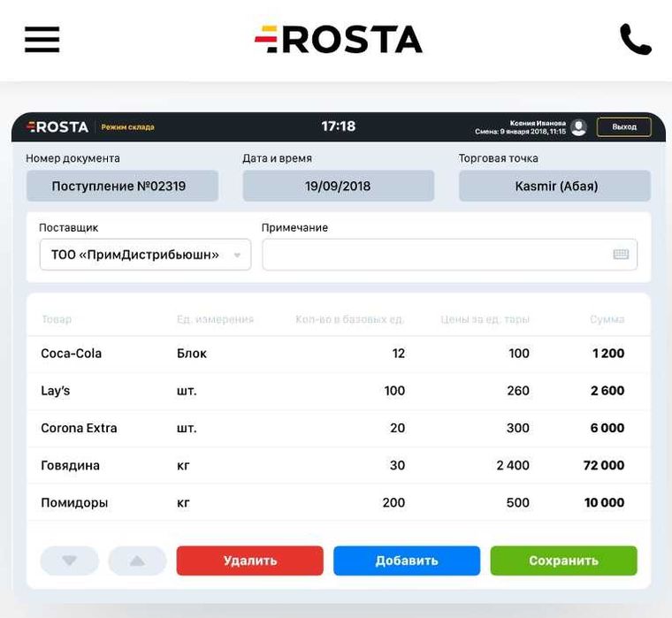Click the red Удалить button
This screenshot has height=618, width=672.
pyautogui.click(x=250, y=561)
